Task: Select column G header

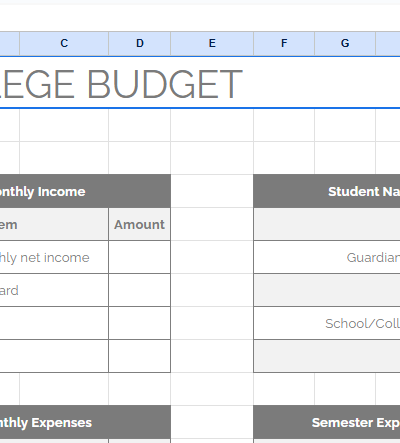Action: [345, 43]
